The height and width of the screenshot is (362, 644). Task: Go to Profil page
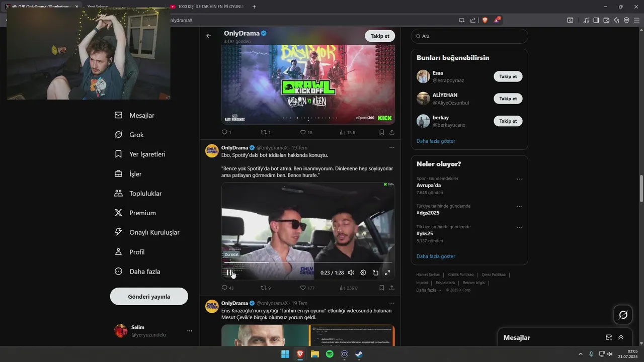point(129,252)
